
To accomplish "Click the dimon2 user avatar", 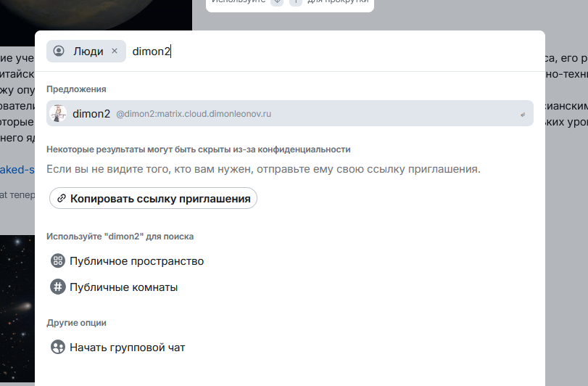I will tap(58, 114).
